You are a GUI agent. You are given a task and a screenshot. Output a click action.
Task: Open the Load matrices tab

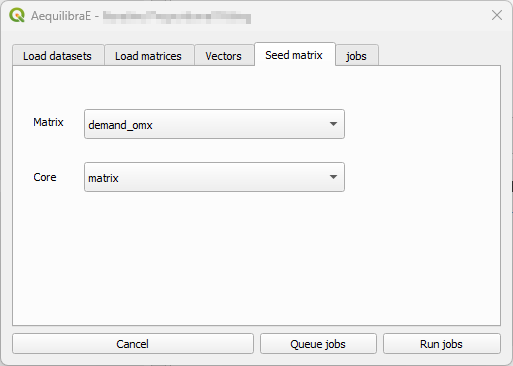[149, 55]
